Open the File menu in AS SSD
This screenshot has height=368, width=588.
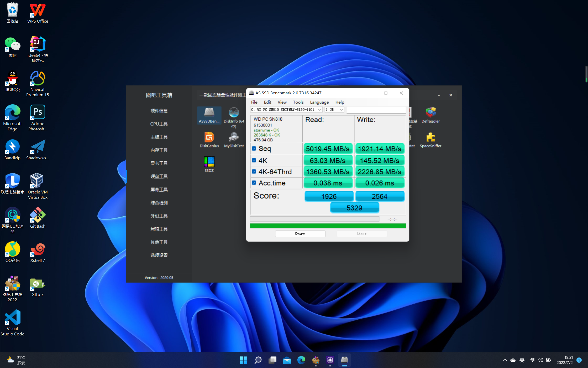click(x=254, y=102)
